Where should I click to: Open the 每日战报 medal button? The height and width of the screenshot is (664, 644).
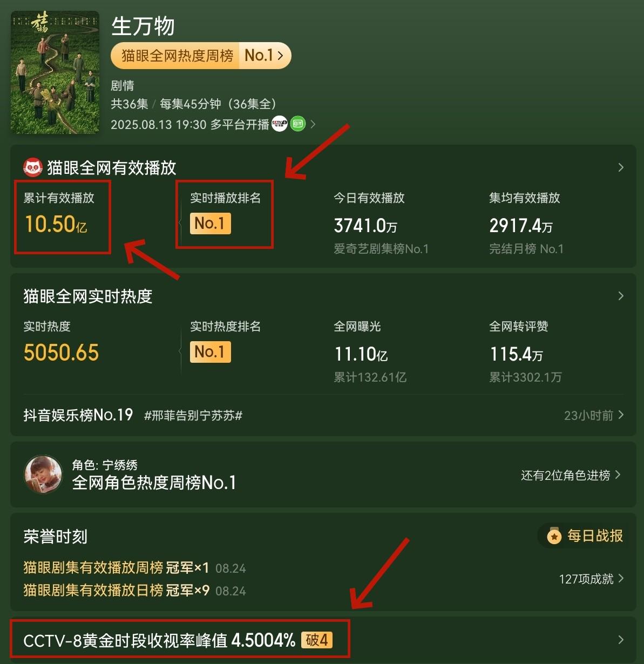583,536
